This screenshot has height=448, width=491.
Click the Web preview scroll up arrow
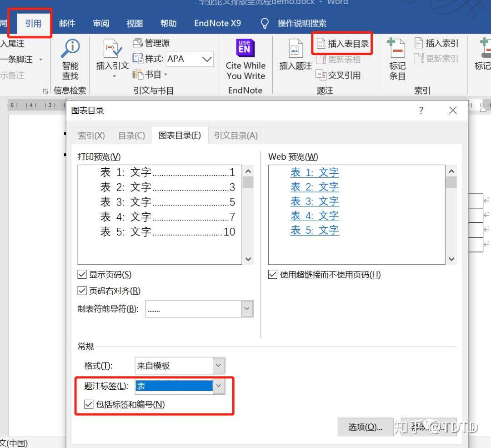tap(451, 171)
